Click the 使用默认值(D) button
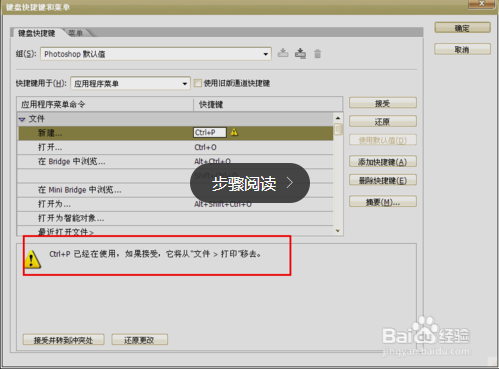 pos(383,140)
